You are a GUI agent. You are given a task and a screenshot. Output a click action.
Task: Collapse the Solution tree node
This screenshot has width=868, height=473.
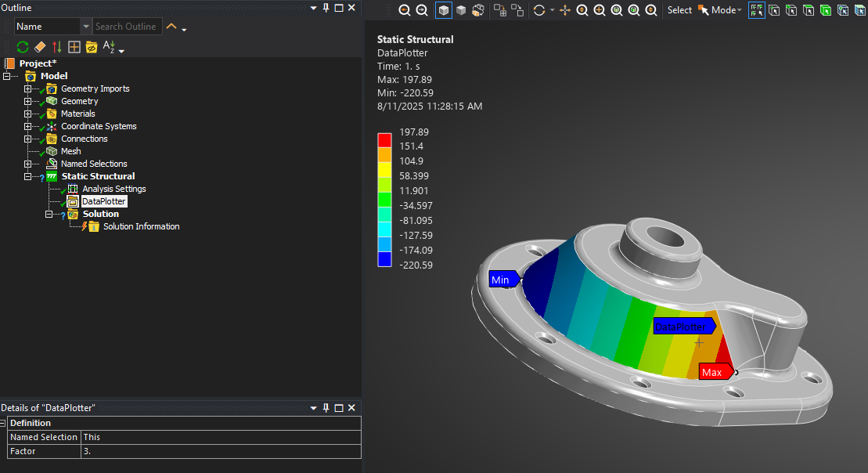[x=49, y=214]
